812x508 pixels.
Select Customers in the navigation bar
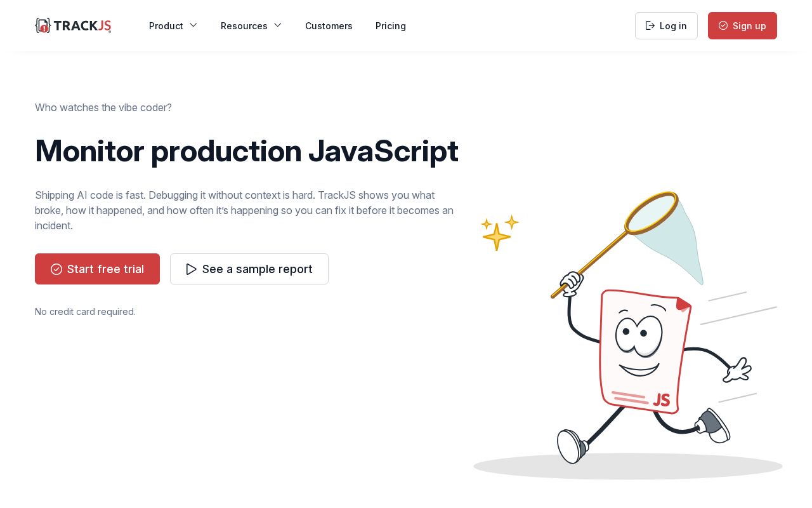329,26
